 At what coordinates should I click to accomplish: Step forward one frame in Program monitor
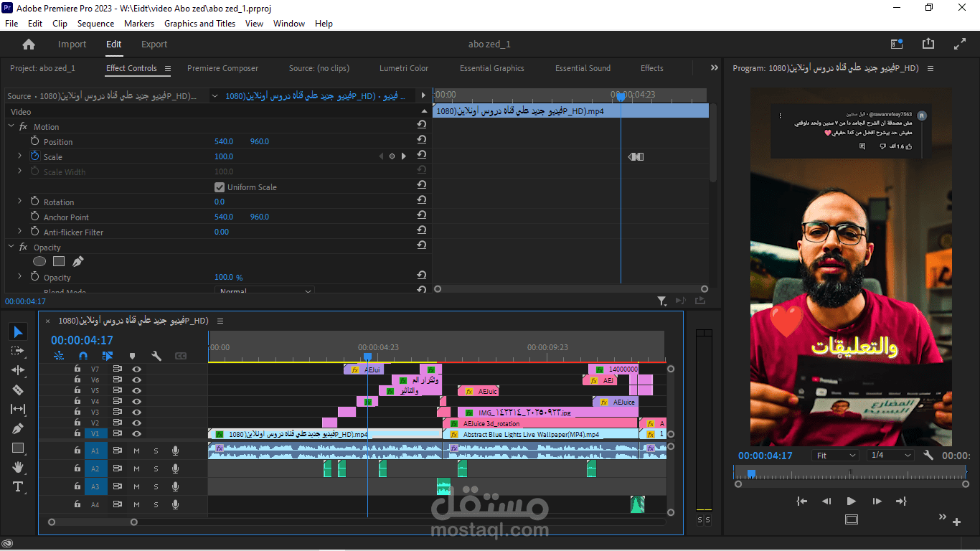pyautogui.click(x=877, y=501)
